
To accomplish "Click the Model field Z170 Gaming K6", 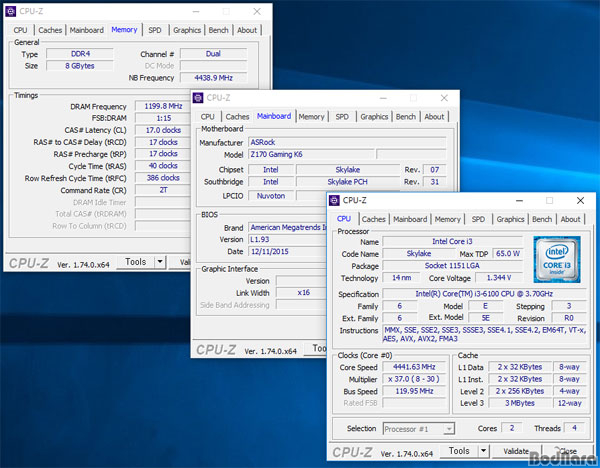I will (x=311, y=154).
